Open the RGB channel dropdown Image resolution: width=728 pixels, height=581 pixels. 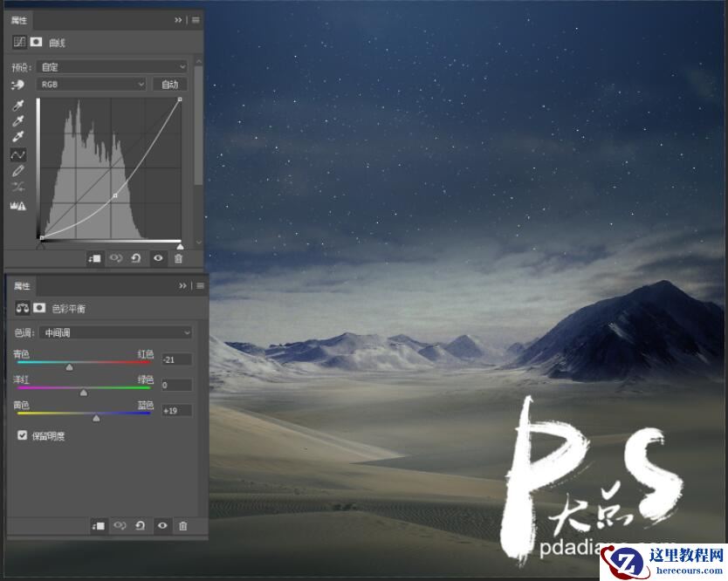[x=90, y=84]
